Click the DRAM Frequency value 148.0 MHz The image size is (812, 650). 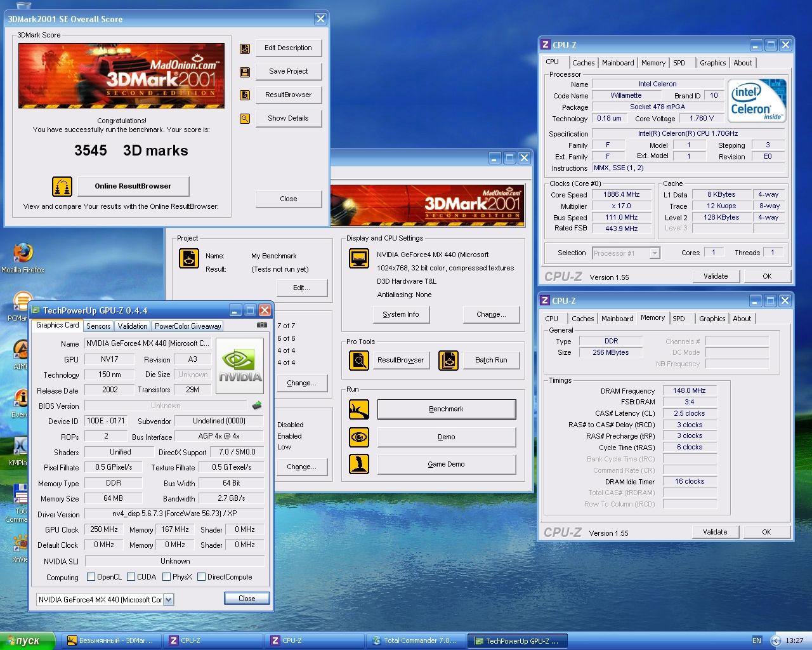[690, 390]
